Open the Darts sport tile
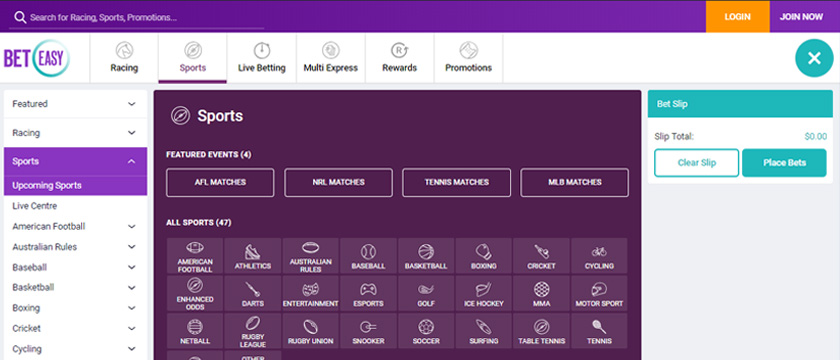 click(253, 294)
